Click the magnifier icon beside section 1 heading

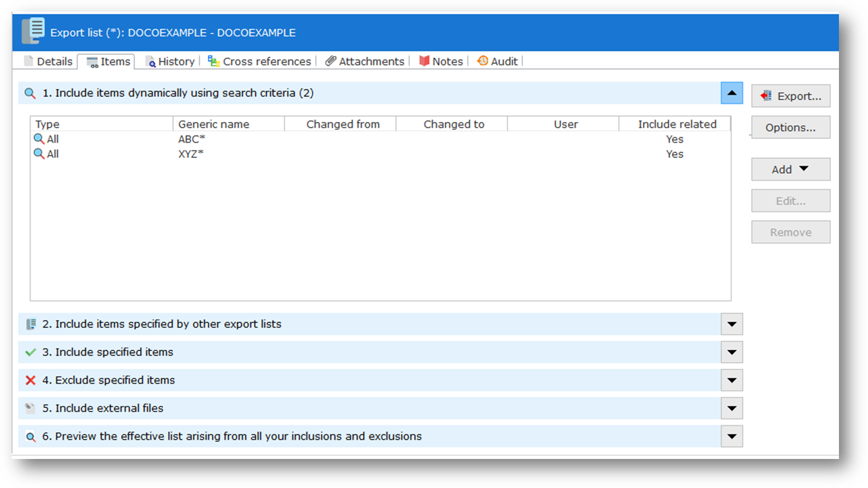(x=30, y=93)
